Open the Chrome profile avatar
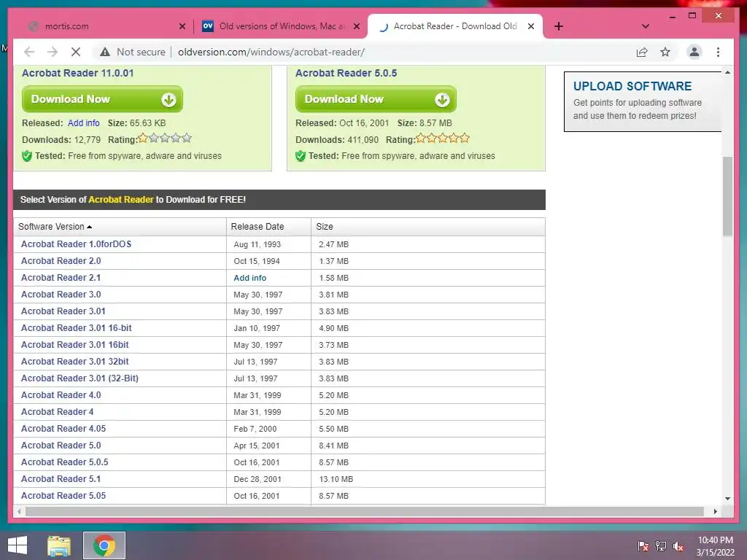747x560 pixels. pyautogui.click(x=694, y=52)
